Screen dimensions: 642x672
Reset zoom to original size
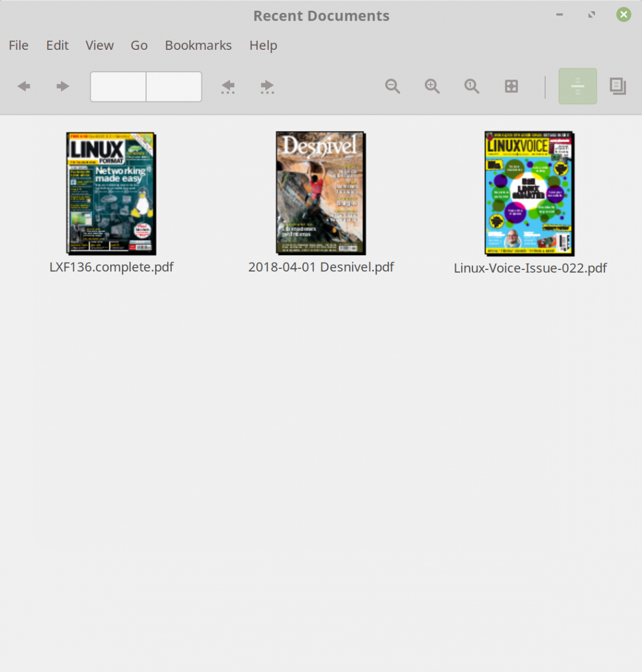(x=471, y=86)
